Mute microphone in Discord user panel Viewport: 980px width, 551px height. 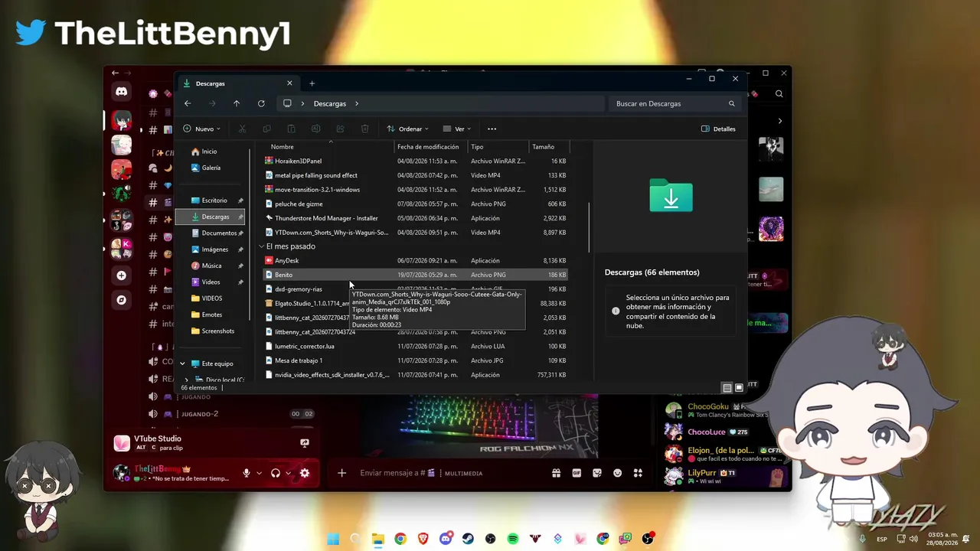pyautogui.click(x=247, y=473)
